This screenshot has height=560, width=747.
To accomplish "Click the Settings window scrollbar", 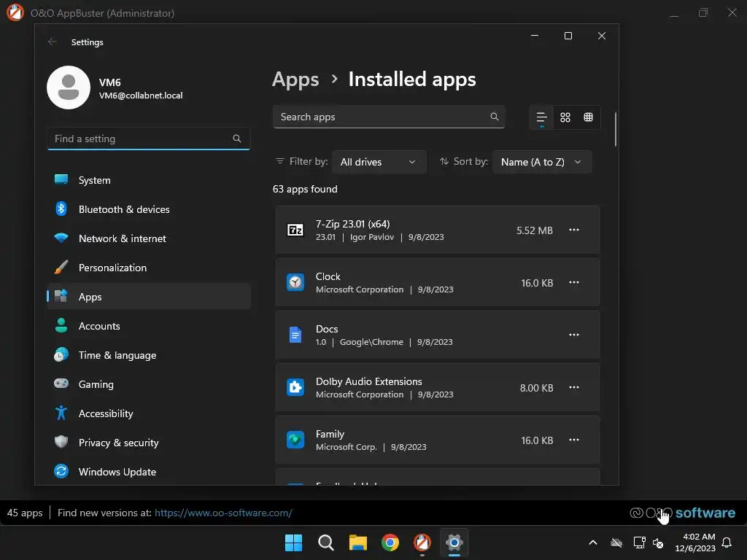I will tap(616, 129).
